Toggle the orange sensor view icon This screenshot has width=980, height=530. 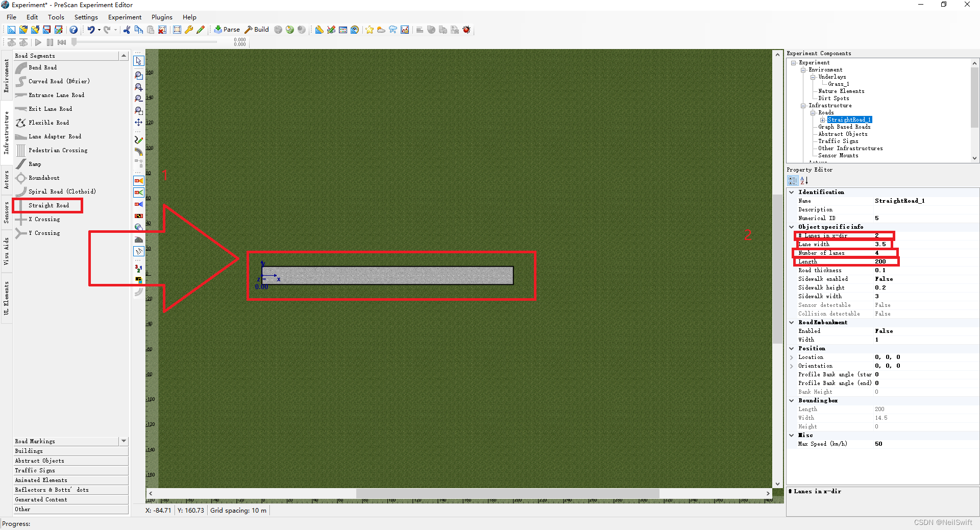pos(138,181)
